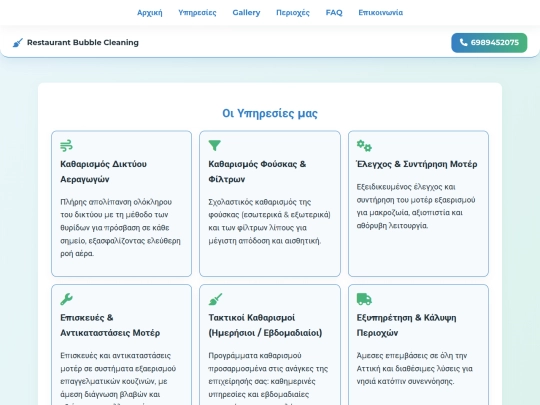Select the Επισκευές & Αντικαταστάσεις Μοτέρ title
Screen dimensions: 540x405
pyautogui.click(x=110, y=325)
